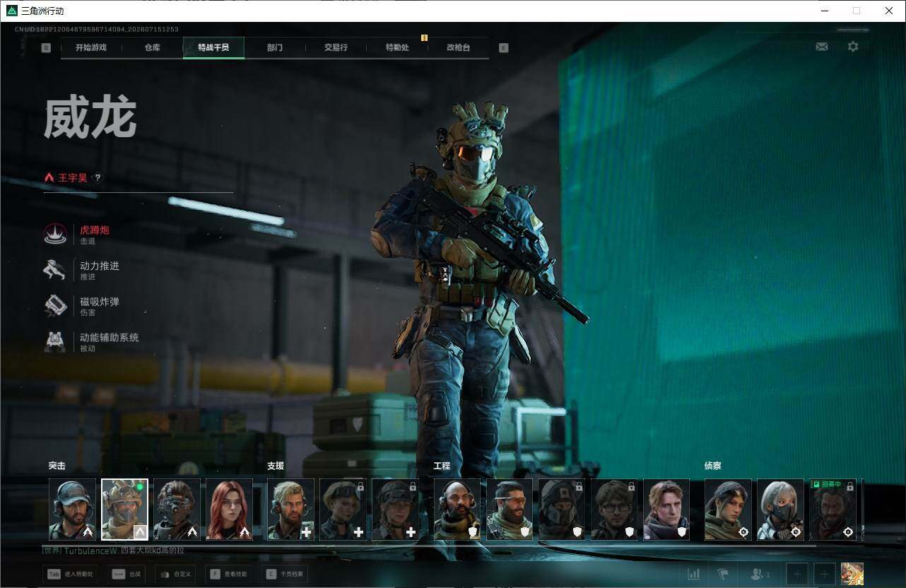The image size is (906, 588).
Task: Click the 自定义 customize button
Action: (x=175, y=574)
